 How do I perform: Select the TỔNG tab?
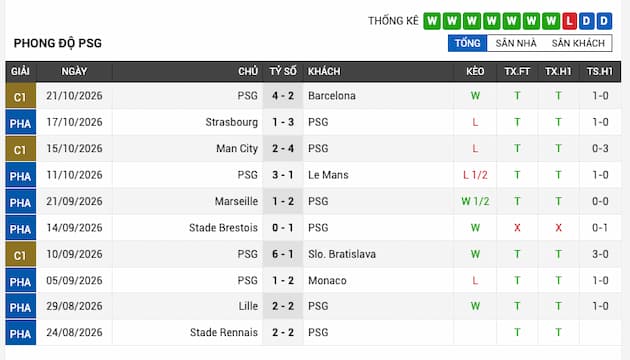pos(467,43)
